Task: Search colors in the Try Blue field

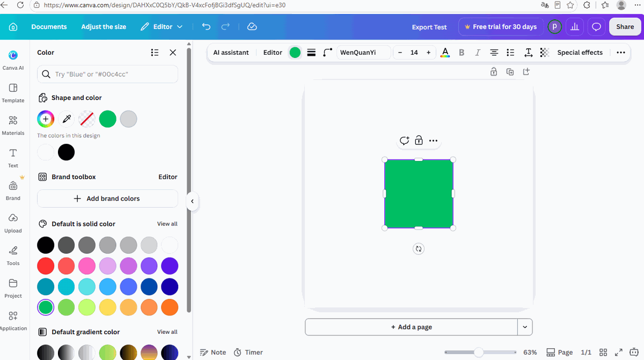Action: 107,74
